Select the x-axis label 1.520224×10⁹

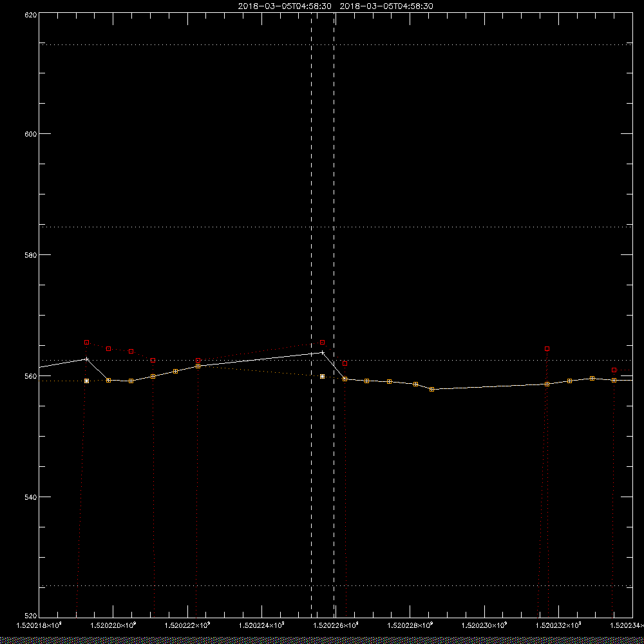click(261, 625)
